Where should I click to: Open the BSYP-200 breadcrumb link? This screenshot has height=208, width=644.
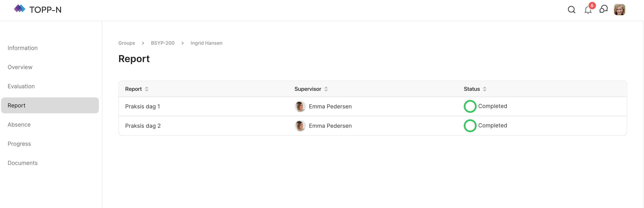163,43
